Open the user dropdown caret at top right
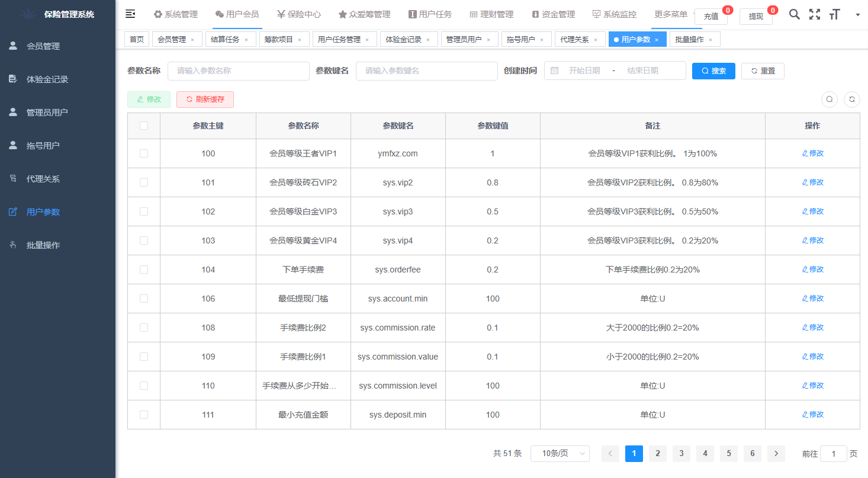The height and width of the screenshot is (478, 868). point(858,14)
